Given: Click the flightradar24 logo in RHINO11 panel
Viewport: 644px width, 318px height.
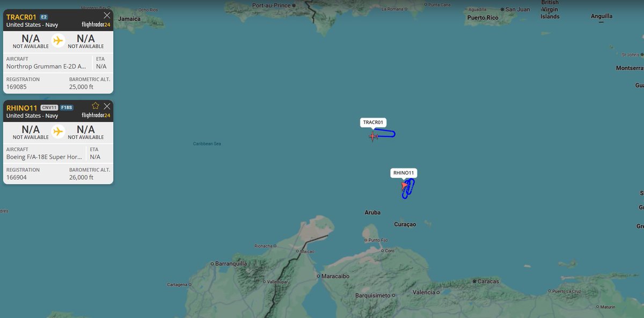Looking at the screenshot, I should click(94, 115).
